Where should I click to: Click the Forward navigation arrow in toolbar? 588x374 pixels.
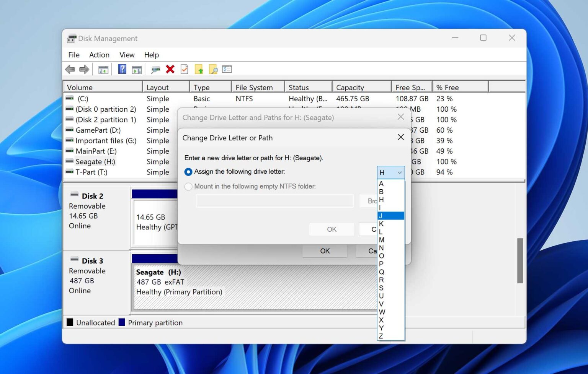(84, 69)
